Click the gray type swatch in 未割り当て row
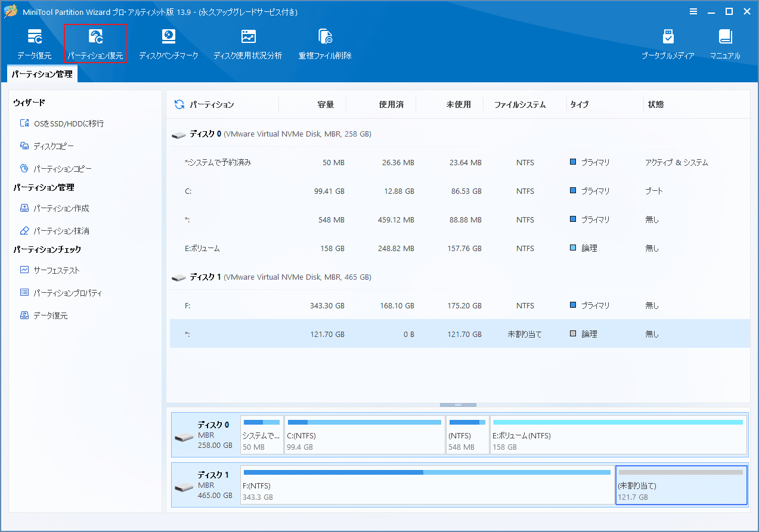This screenshot has height=532, width=759. pos(573,334)
